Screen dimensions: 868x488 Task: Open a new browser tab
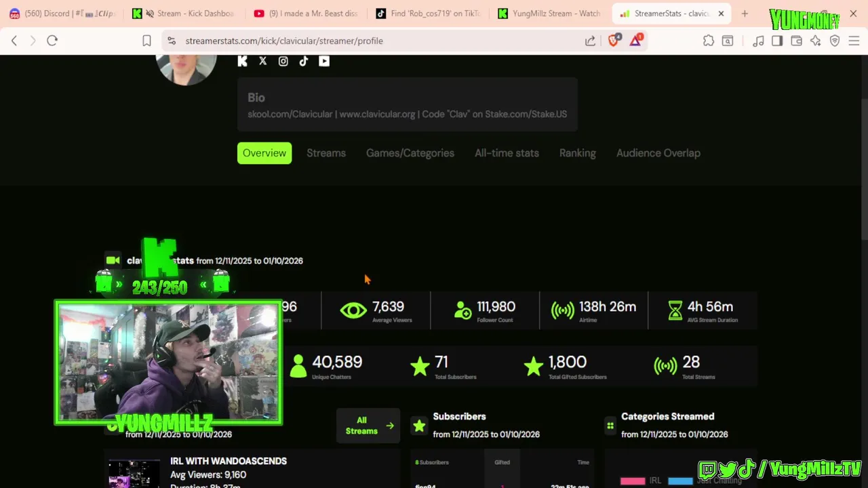coord(745,14)
